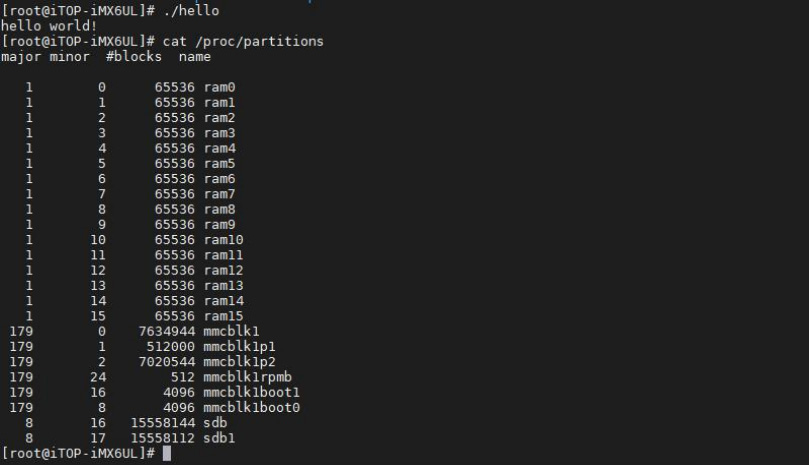The height and width of the screenshot is (465, 809).
Task: Click the sdb1 partition name
Action: (x=219, y=438)
